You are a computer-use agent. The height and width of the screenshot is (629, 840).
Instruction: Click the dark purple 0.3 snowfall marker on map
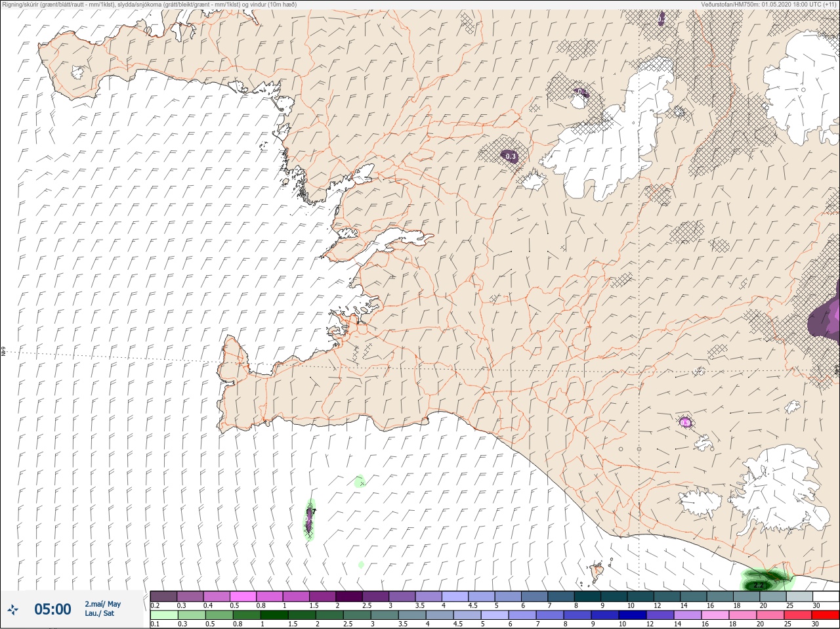pyautogui.click(x=510, y=156)
